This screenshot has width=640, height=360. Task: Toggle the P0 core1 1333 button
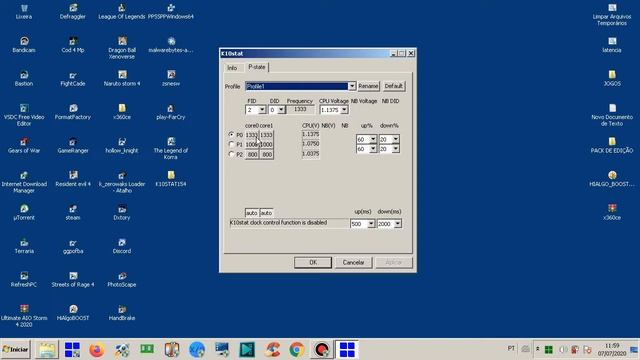click(266, 135)
